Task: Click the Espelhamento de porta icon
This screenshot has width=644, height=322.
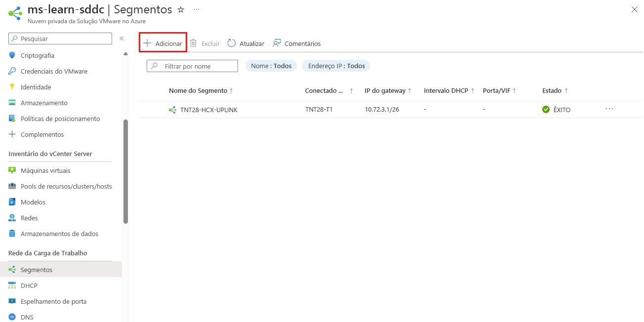Action: click(x=11, y=301)
